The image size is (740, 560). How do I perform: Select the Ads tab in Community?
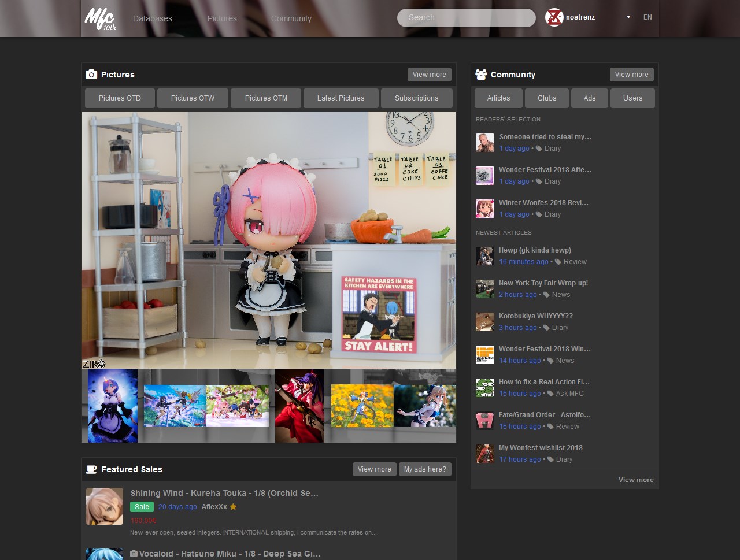(x=590, y=98)
